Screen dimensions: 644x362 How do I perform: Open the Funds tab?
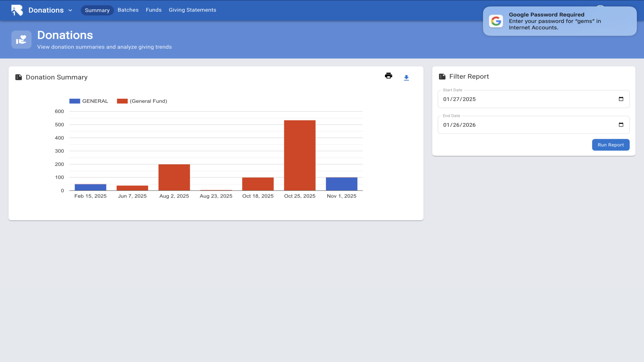pos(154,10)
